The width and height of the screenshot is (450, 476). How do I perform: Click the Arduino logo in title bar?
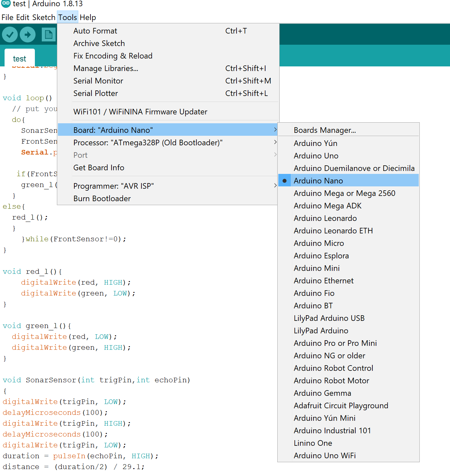coord(6,4)
